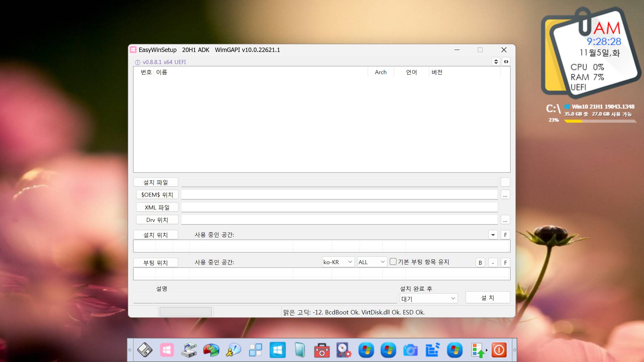Click the Arch column header
This screenshot has height=362, width=644.
point(381,72)
